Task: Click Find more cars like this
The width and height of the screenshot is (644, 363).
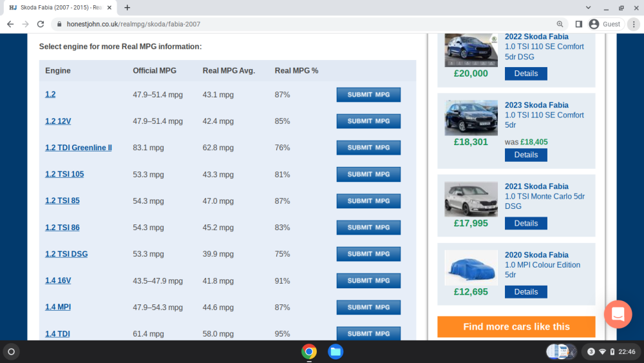Action: tap(516, 327)
